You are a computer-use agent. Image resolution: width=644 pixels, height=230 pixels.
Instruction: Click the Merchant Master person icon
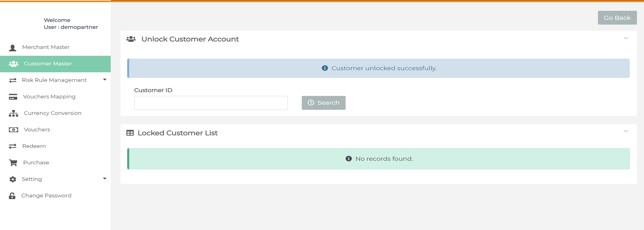tap(13, 48)
